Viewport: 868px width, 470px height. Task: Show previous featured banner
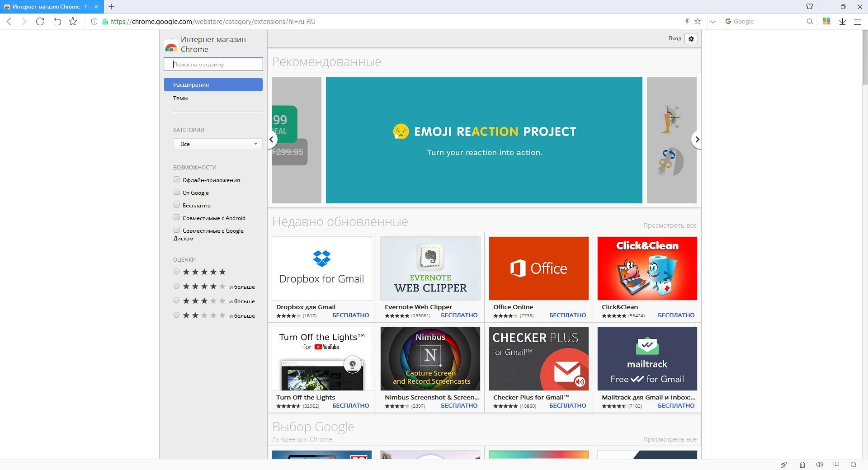[271, 140]
